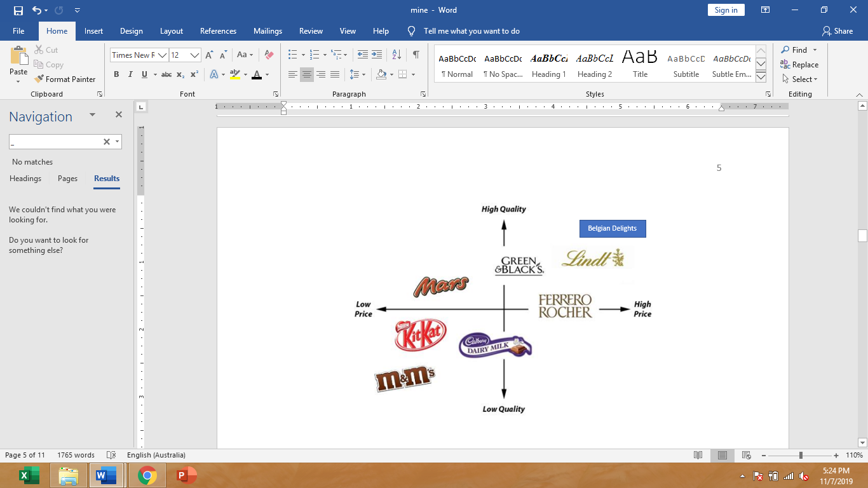Screen dimensions: 868x488
Task: Open Font dialog launcher
Action: [x=275, y=94]
